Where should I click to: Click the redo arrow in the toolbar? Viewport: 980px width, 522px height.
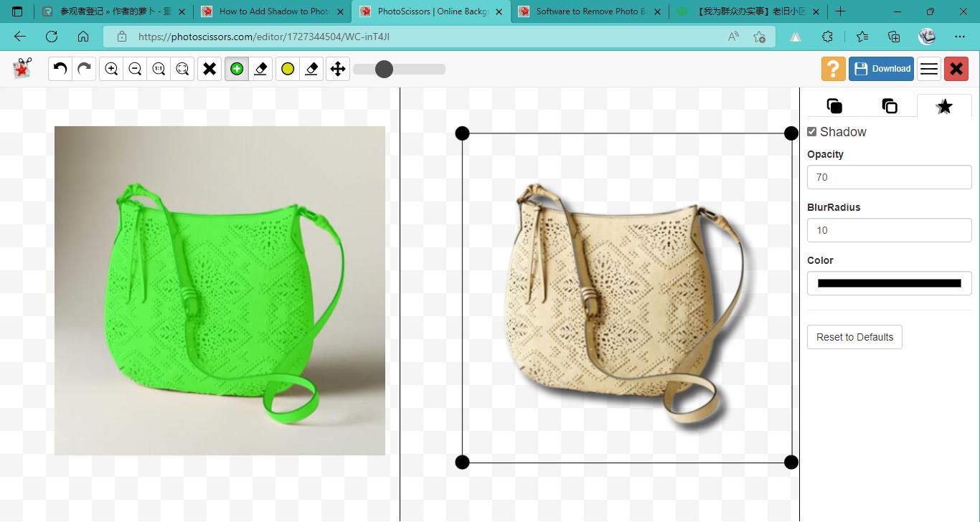84,69
